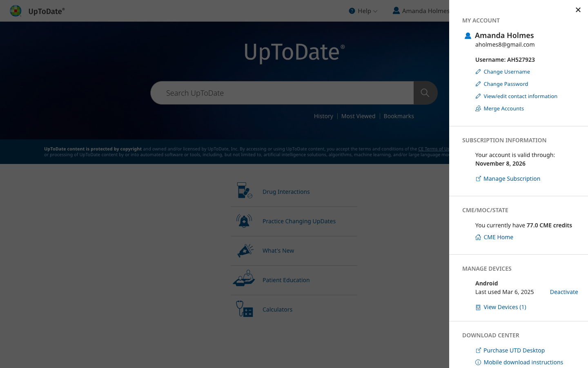
Task: Open the CE Terms of Use link
Action: pyautogui.click(x=434, y=149)
